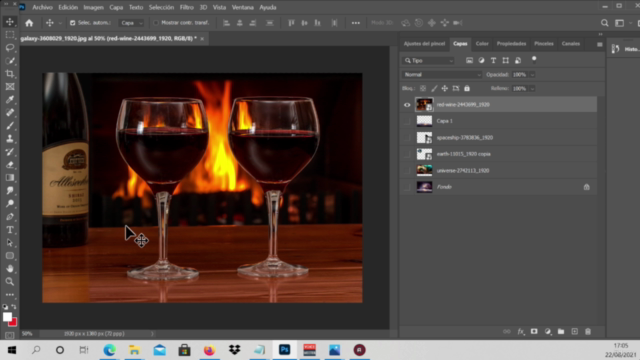The height and width of the screenshot is (360, 640).
Task: Open the Ventana menu
Action: pyautogui.click(x=242, y=7)
